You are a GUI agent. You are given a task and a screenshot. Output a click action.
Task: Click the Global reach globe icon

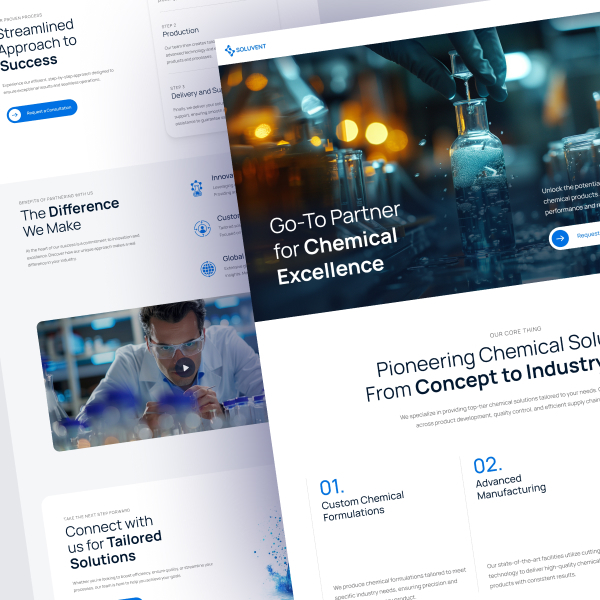[x=208, y=269]
